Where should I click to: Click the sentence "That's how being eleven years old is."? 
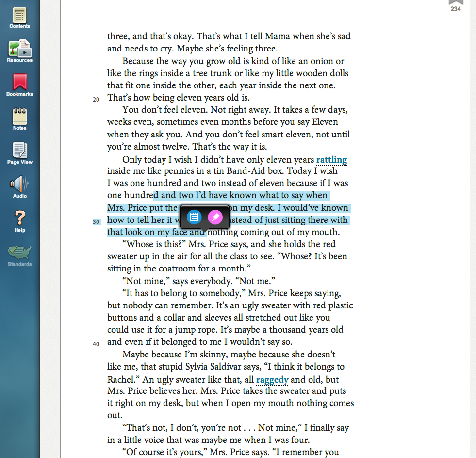pos(179,98)
